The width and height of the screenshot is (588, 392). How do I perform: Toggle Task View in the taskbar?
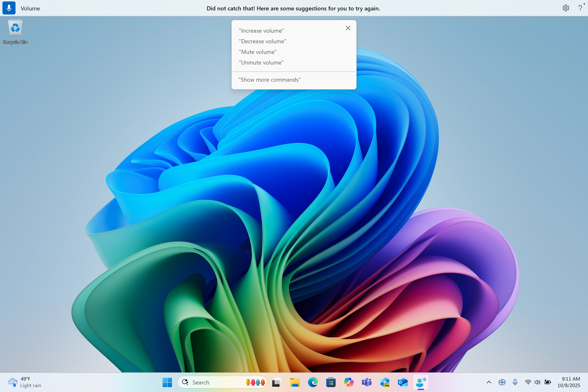coord(276,382)
